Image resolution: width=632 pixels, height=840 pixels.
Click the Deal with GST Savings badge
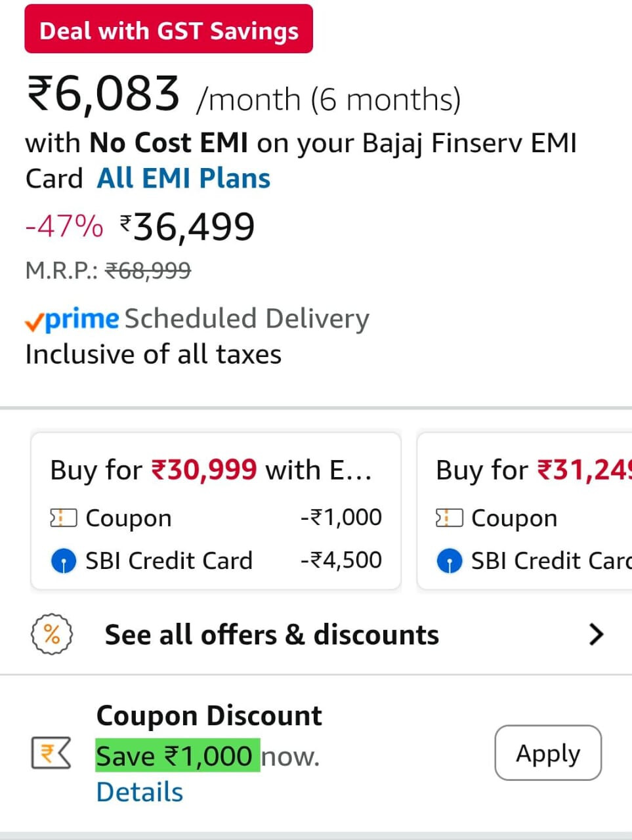click(x=169, y=30)
